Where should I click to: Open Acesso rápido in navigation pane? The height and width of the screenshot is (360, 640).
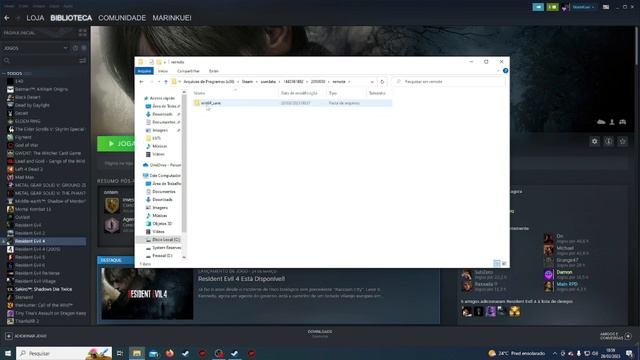[162, 98]
